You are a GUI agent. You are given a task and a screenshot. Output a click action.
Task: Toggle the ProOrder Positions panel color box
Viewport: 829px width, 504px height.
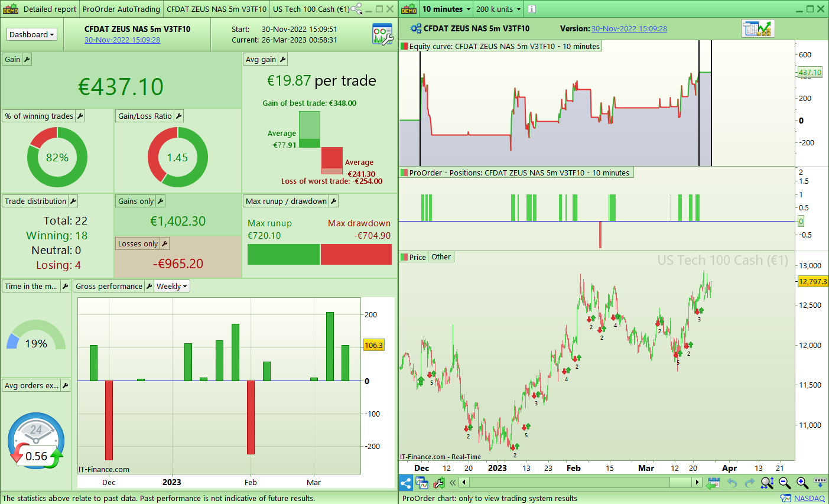tap(404, 173)
